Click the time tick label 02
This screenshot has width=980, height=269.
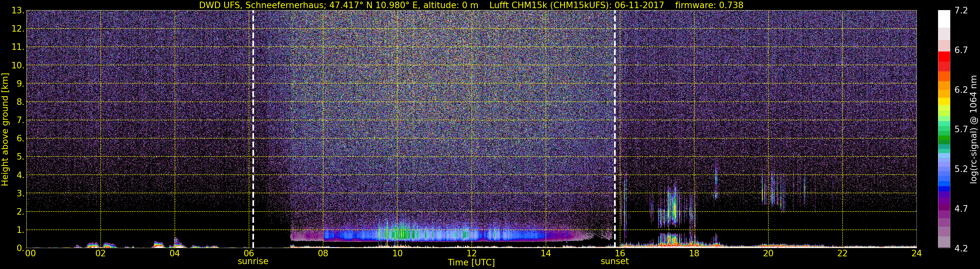click(x=101, y=253)
